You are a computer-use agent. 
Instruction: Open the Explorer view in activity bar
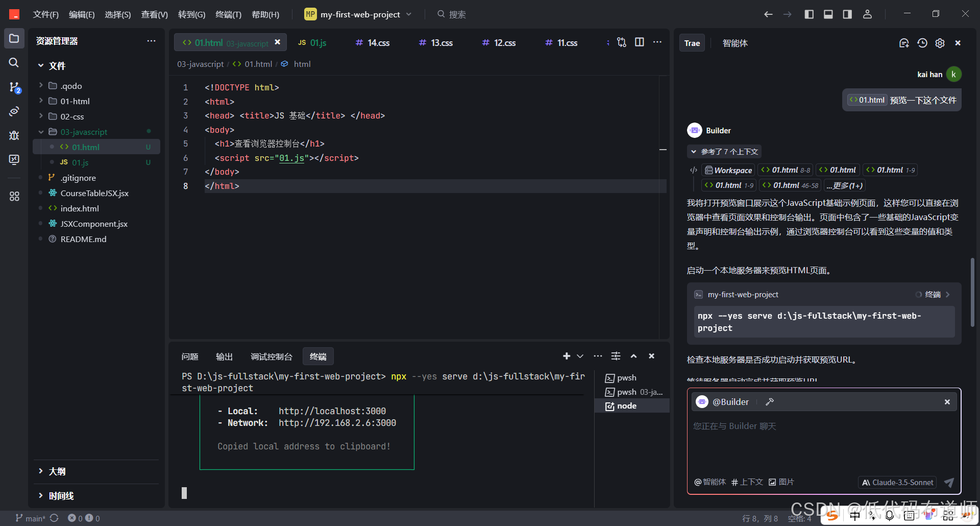[x=14, y=39]
